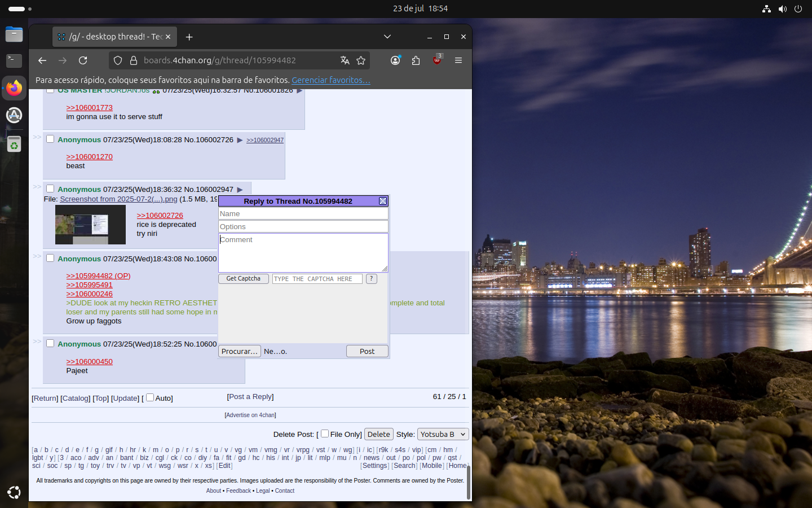Open Terminal from Ubuntu dock
The image size is (812, 508).
point(14,60)
